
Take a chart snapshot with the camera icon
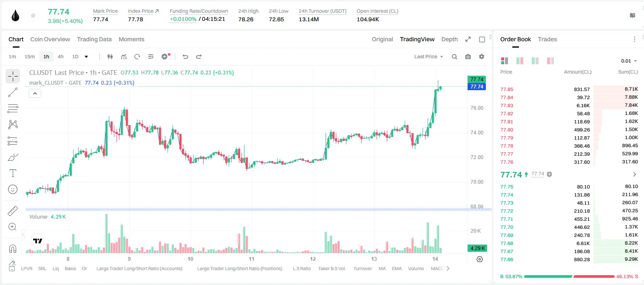pos(468,57)
